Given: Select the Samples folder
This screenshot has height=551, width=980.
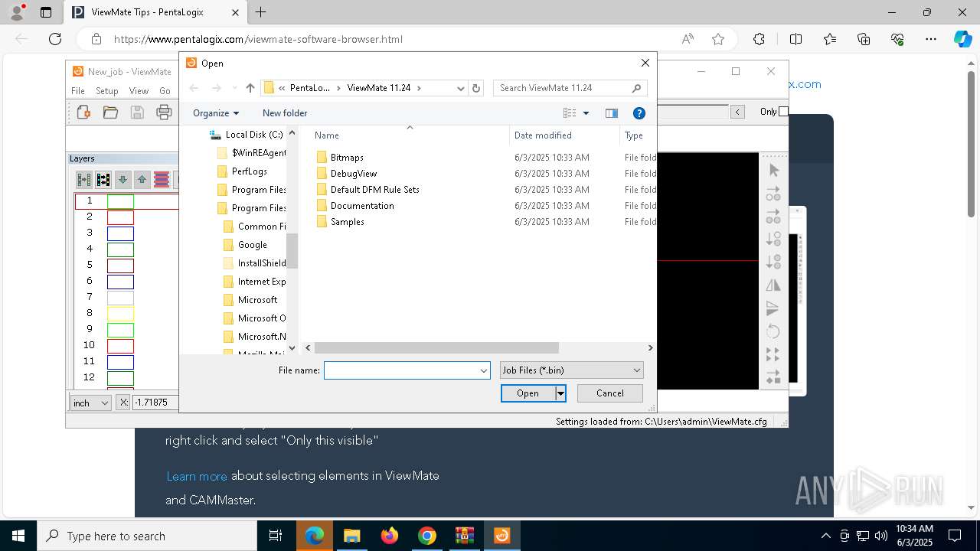Looking at the screenshot, I should pyautogui.click(x=348, y=222).
